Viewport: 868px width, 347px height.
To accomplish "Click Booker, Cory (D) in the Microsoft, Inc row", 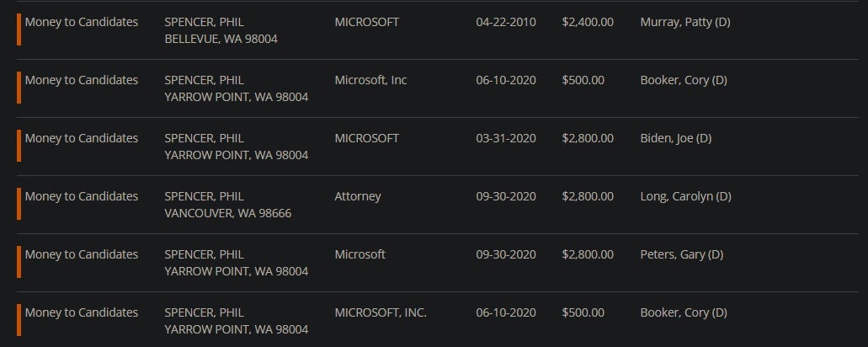I will pyautogui.click(x=683, y=80).
